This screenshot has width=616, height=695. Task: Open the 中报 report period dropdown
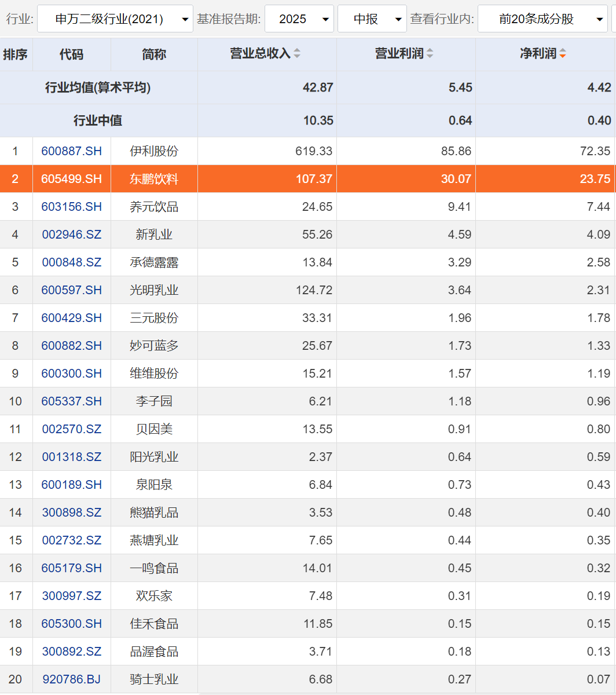coord(372,19)
